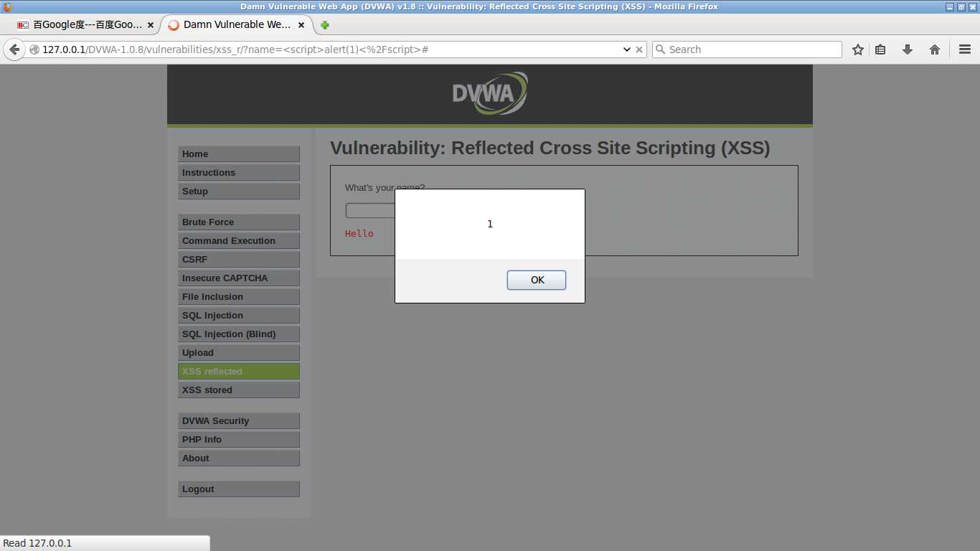Click status text Read 127.0.0.1
The image size is (980, 551).
tap(37, 543)
